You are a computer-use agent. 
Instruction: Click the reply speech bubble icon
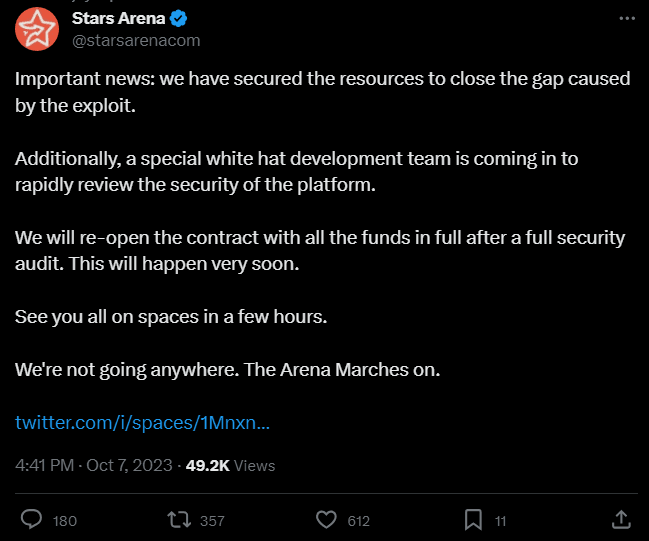[x=31, y=519]
